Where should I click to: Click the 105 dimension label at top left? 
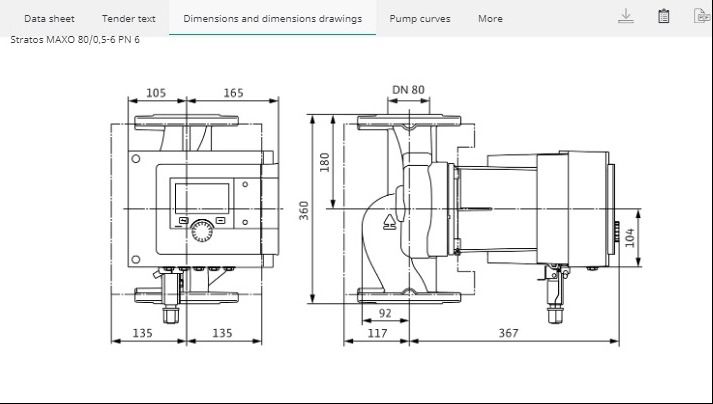157,92
